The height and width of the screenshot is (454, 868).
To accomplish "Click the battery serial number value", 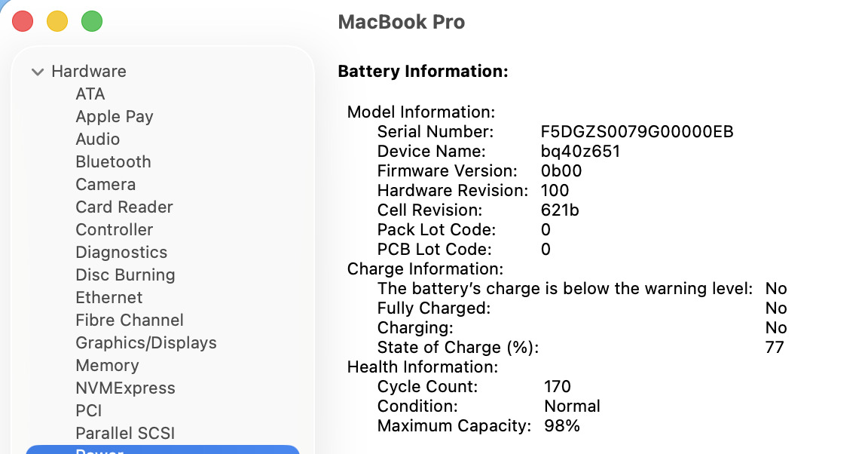I will point(637,132).
